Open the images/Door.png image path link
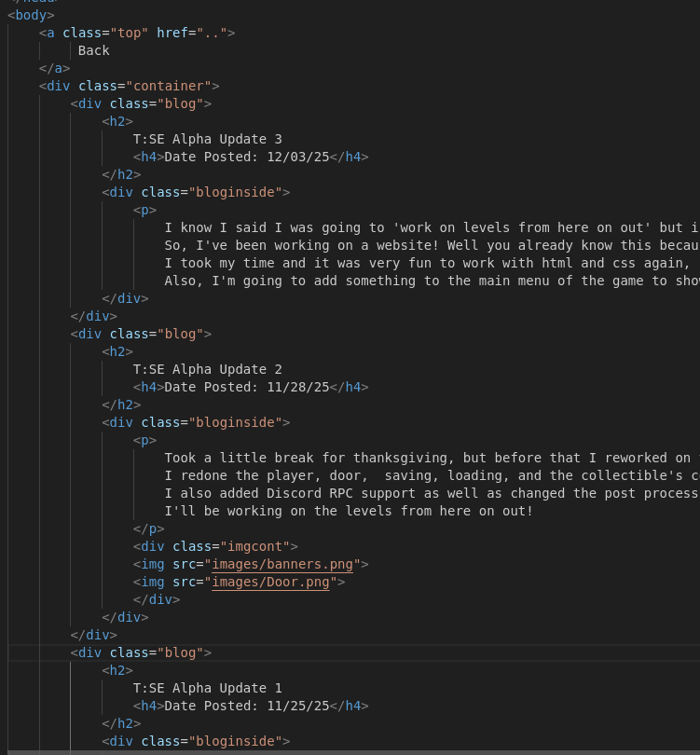Screen dimensions: 700x755 tap(274, 582)
